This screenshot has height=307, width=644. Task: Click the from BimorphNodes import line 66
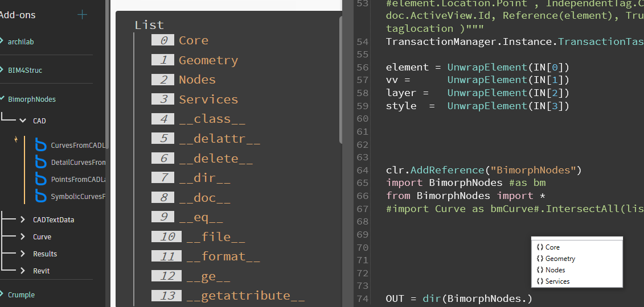465,196
